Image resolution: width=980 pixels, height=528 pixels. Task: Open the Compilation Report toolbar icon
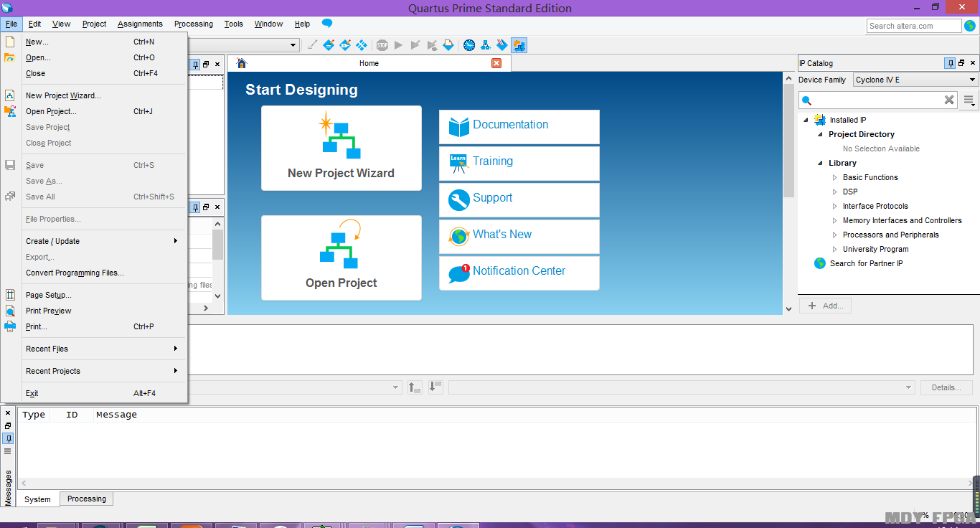(448, 45)
